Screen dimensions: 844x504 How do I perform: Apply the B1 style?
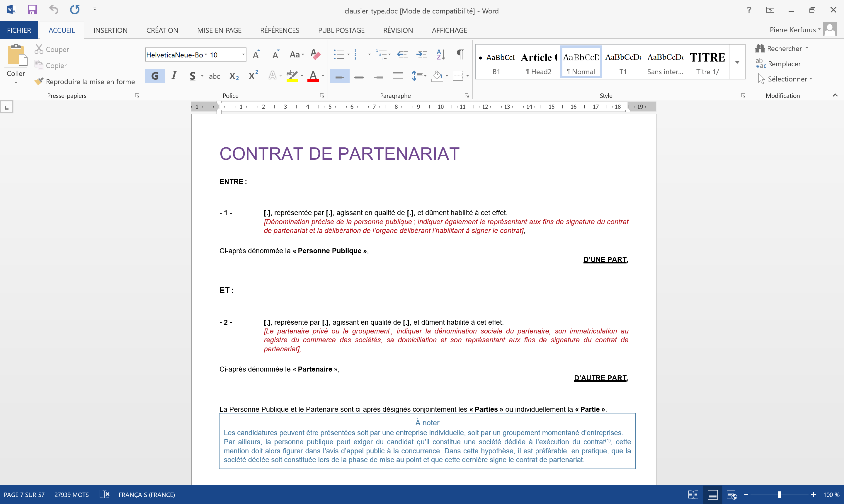[496, 62]
